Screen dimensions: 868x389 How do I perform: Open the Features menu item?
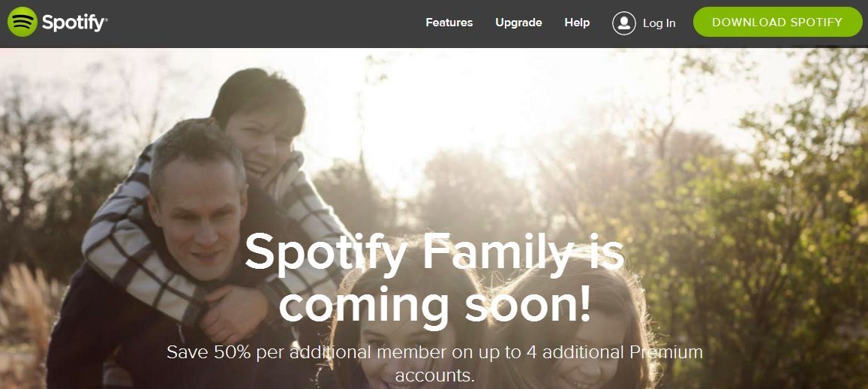click(x=449, y=23)
